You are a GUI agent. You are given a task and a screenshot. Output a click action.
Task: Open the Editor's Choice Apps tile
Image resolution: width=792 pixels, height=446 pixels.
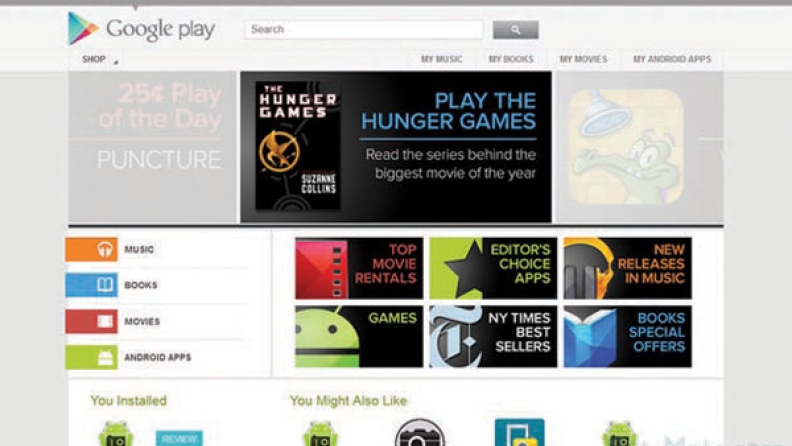(493, 268)
